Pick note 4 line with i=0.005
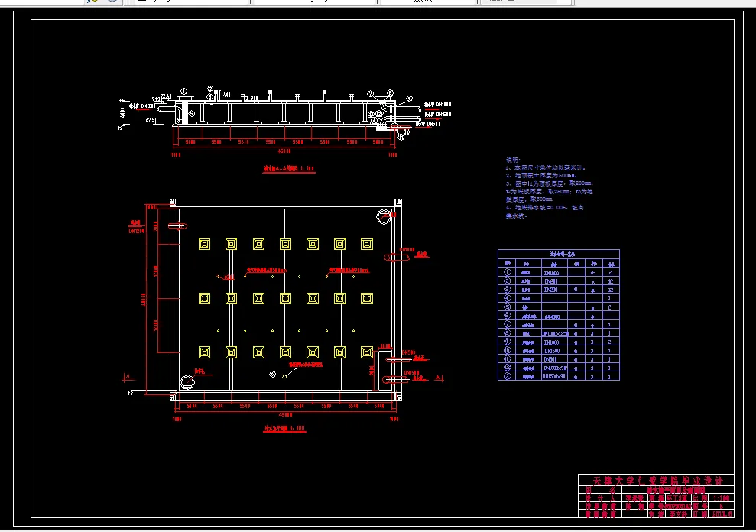 tap(544, 208)
